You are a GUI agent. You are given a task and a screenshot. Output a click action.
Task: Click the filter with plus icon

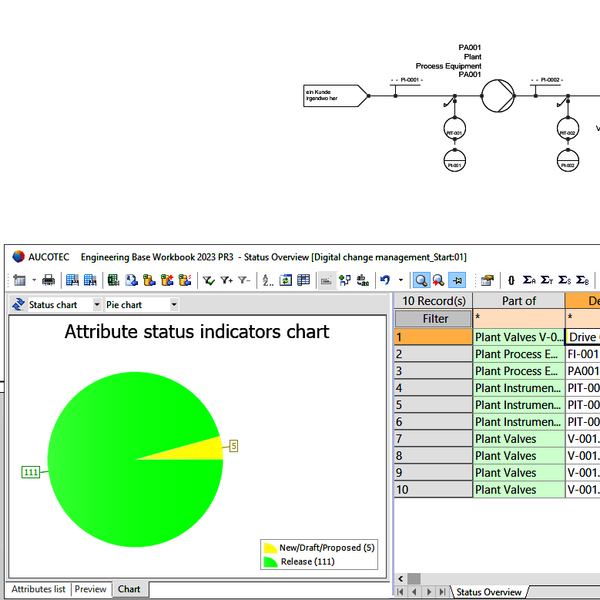click(226, 281)
